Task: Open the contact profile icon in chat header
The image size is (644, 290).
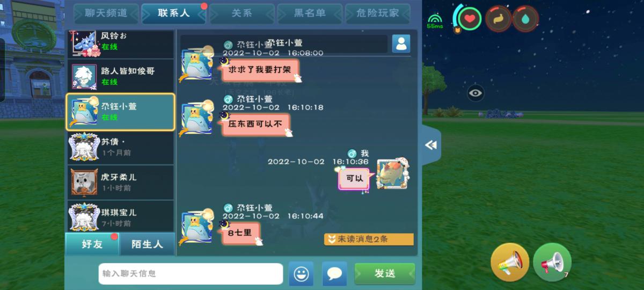Action: (x=401, y=44)
